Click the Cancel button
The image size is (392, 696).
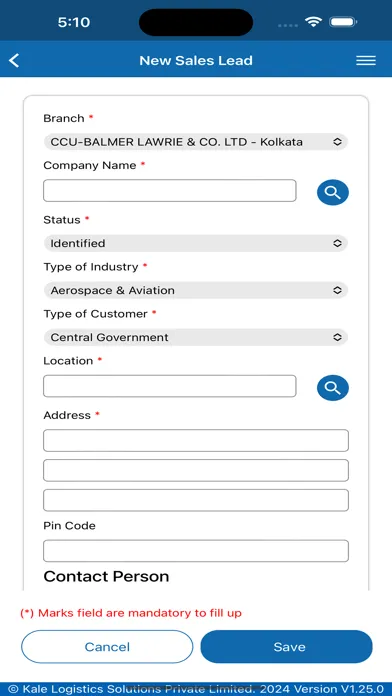107,647
